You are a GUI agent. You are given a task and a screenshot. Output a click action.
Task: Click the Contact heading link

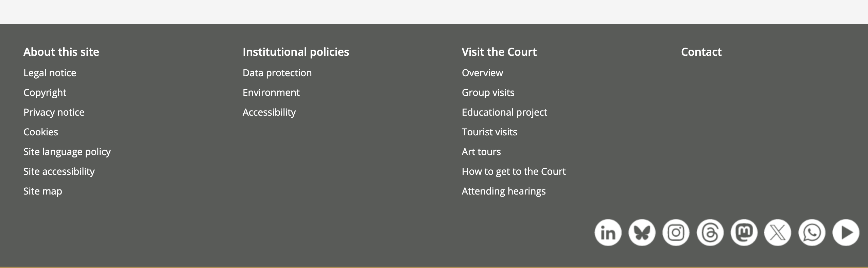(701, 52)
